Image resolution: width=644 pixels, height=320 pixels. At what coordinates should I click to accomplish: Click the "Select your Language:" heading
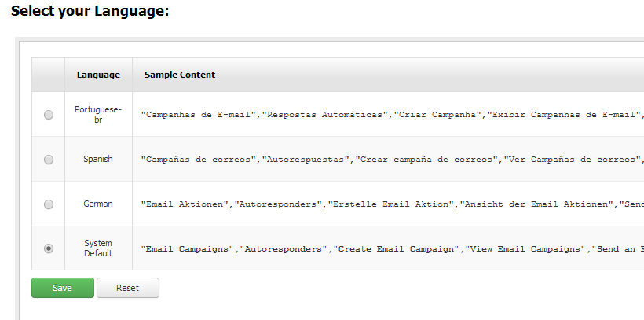tap(90, 11)
